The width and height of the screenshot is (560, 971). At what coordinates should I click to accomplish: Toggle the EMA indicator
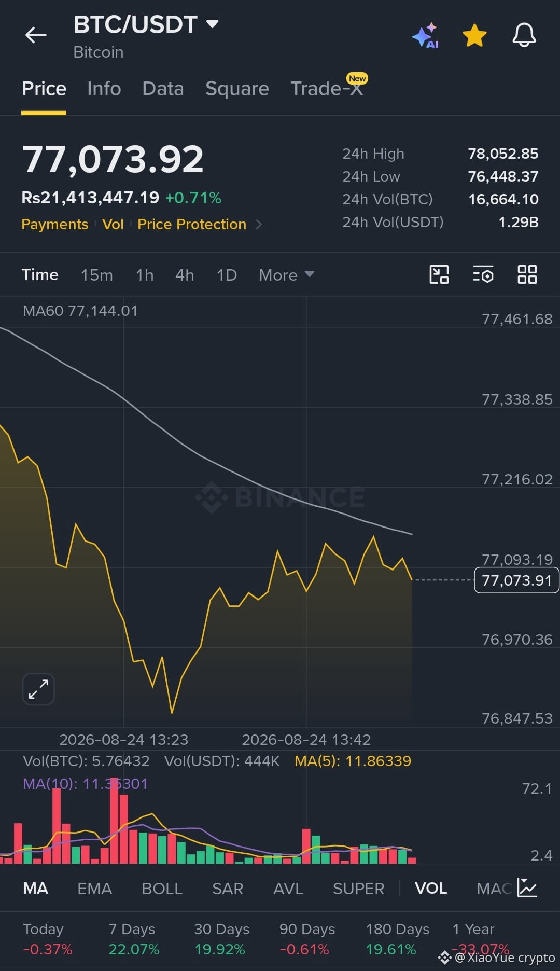[x=94, y=889]
